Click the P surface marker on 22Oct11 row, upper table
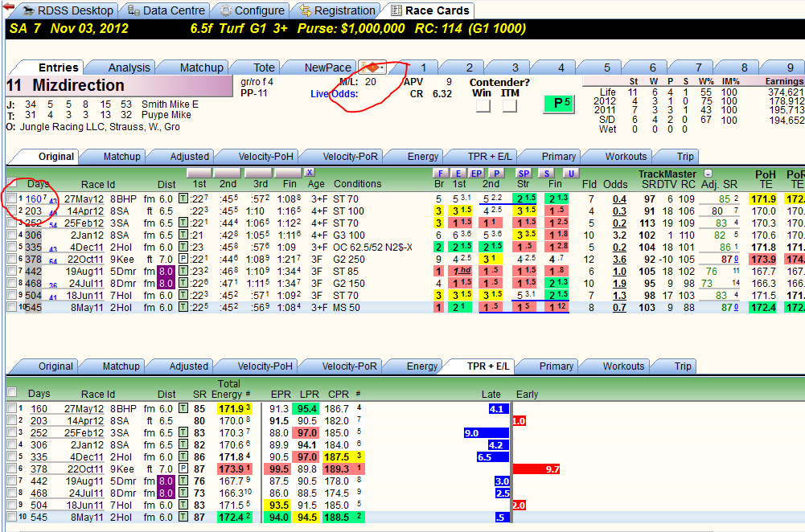The height and width of the screenshot is (532, 805). (x=183, y=259)
